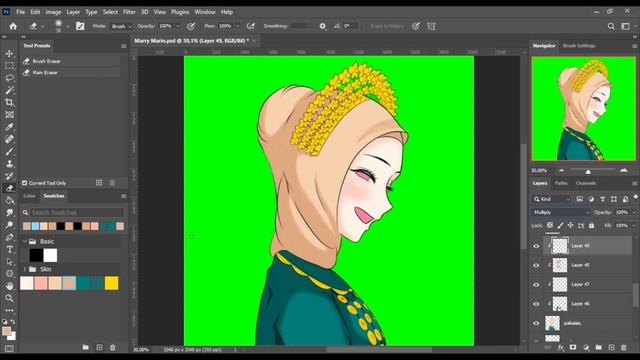Screen dimensions: 640x360
Task: Open the File menu
Action: [x=20, y=12]
